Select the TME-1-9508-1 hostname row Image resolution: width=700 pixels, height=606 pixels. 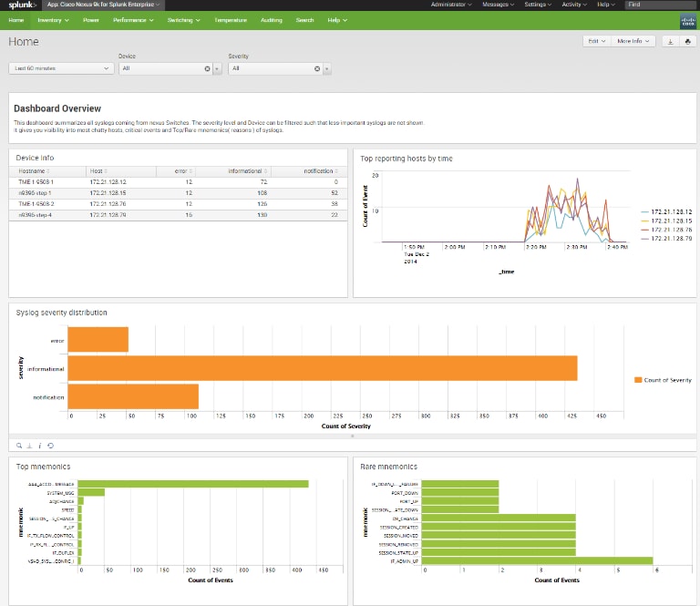click(178, 182)
